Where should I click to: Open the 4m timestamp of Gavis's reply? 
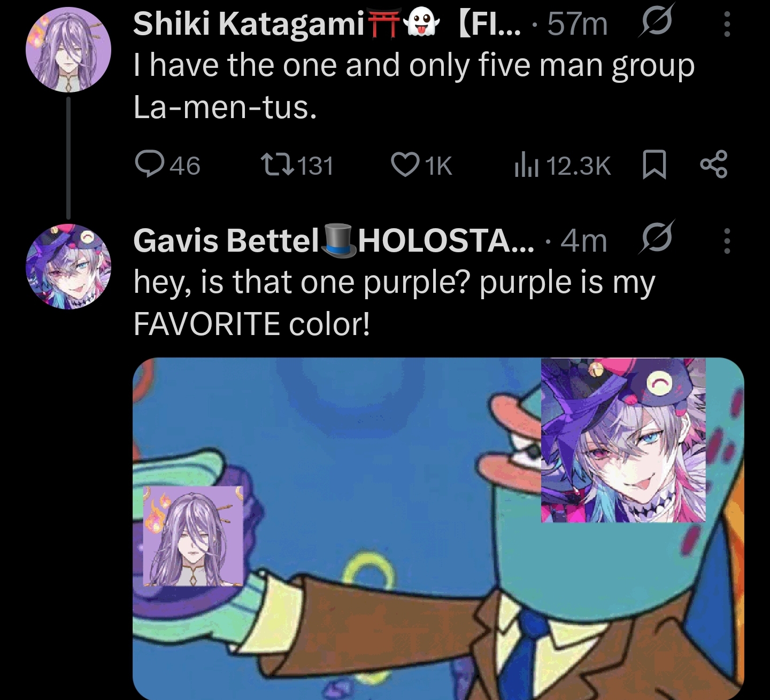pyautogui.click(x=584, y=242)
